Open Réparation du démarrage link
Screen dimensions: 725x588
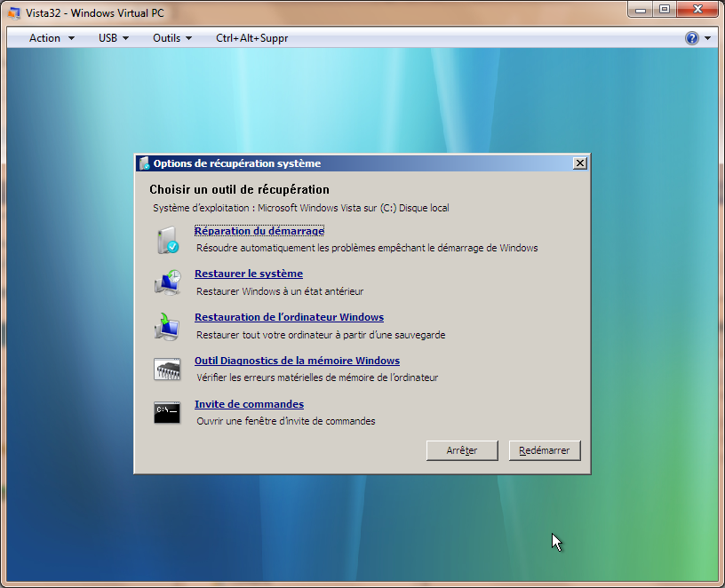(259, 231)
